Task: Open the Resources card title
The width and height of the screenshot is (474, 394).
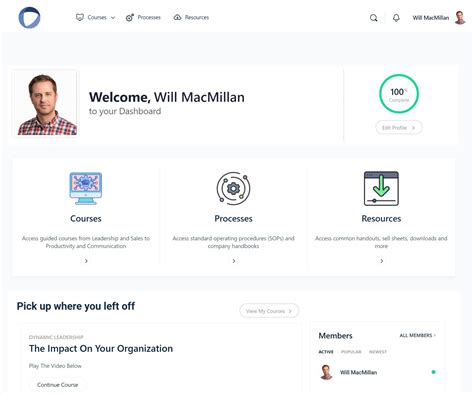Action: click(381, 219)
